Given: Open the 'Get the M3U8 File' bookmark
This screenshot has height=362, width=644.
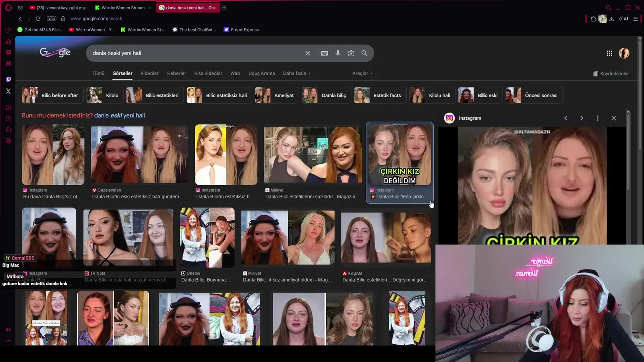Looking at the screenshot, I should click(40, 30).
